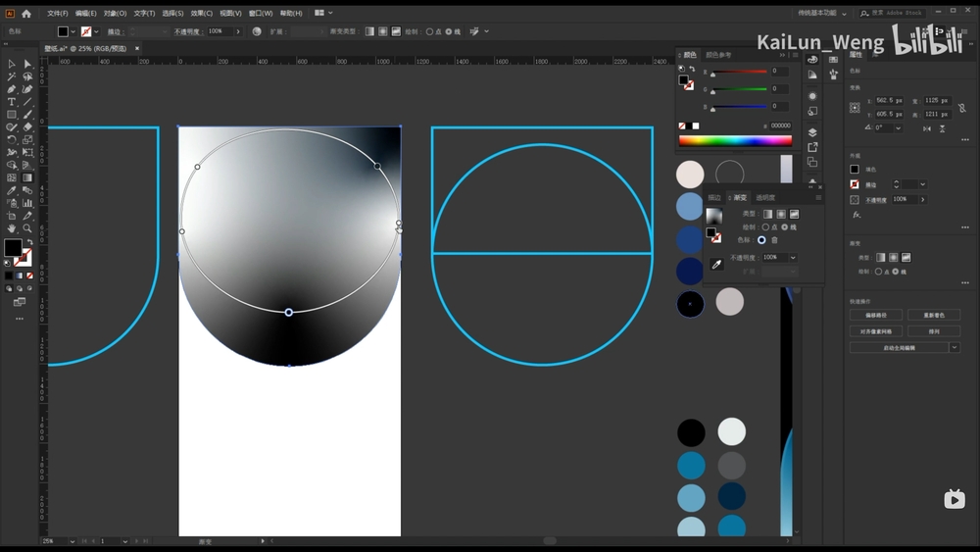Select the Eraser tool
Image resolution: width=980 pixels, height=552 pixels.
(x=27, y=126)
